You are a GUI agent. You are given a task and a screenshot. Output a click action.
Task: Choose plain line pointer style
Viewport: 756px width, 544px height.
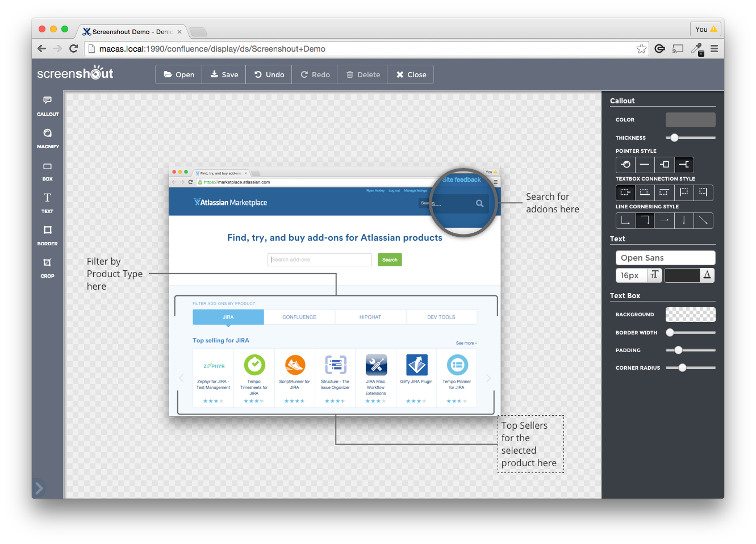(645, 165)
